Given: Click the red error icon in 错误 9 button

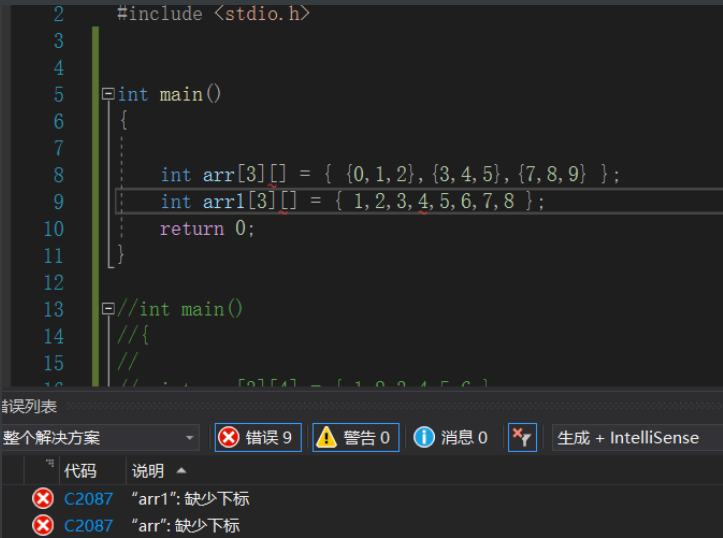Looking at the screenshot, I should pos(229,437).
